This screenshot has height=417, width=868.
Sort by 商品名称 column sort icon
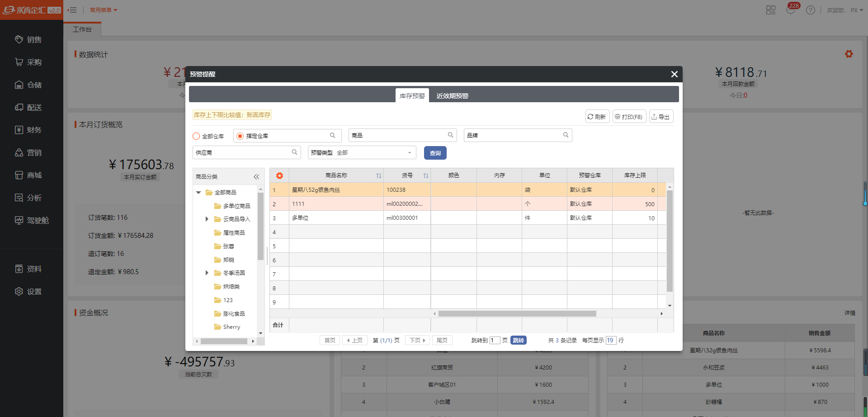tap(378, 176)
